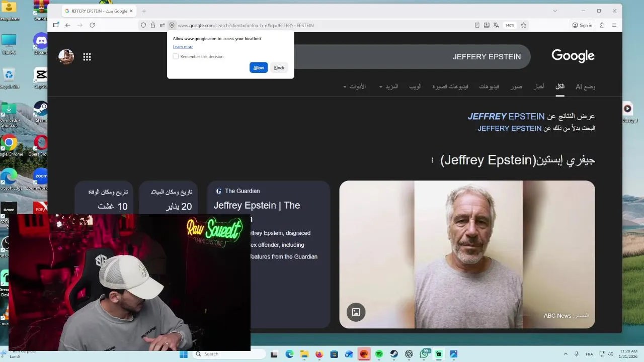Image resolution: width=644 pixels, height=362 pixels.
Task: Open Microsoft Edge from the taskbar
Action: click(x=289, y=354)
